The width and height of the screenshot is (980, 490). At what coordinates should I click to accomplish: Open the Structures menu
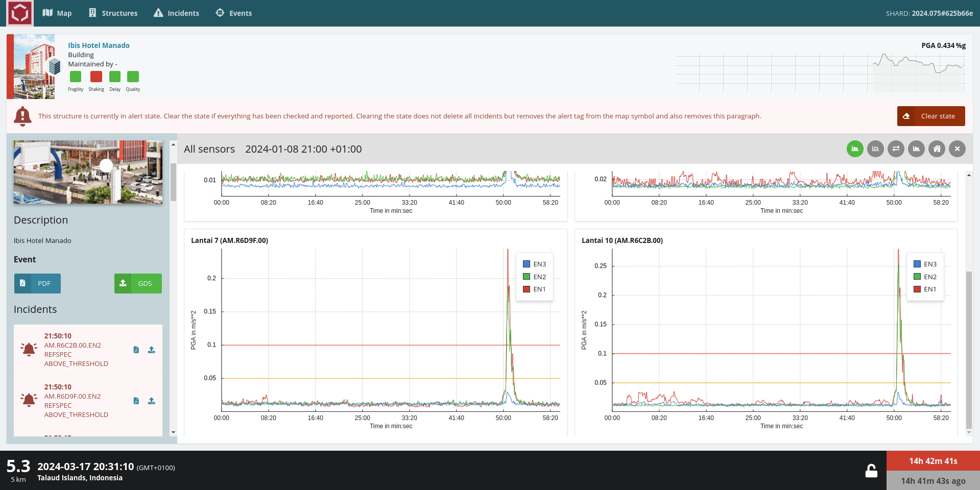(x=113, y=13)
